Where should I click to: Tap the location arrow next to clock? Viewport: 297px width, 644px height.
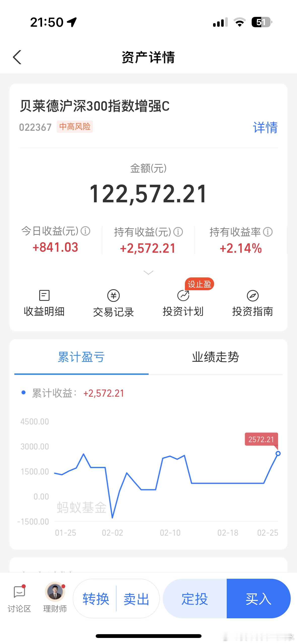72,22
